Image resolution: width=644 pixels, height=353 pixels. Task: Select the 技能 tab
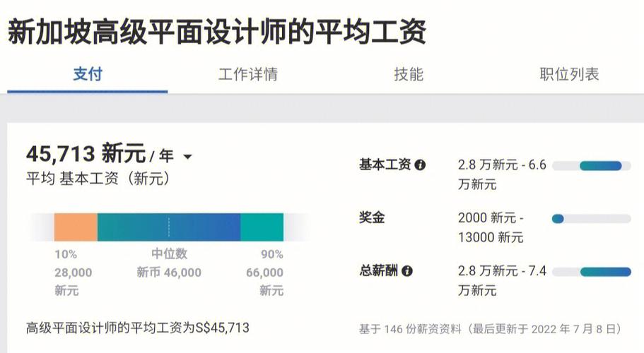409,75
